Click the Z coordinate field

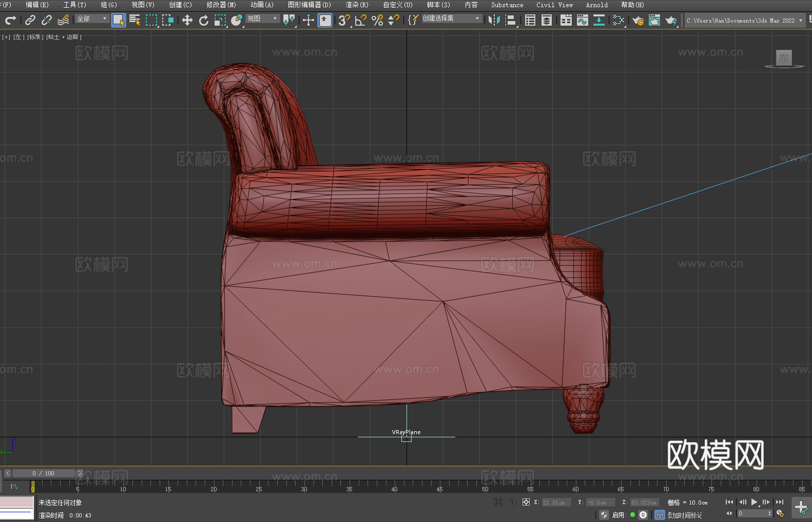644,502
